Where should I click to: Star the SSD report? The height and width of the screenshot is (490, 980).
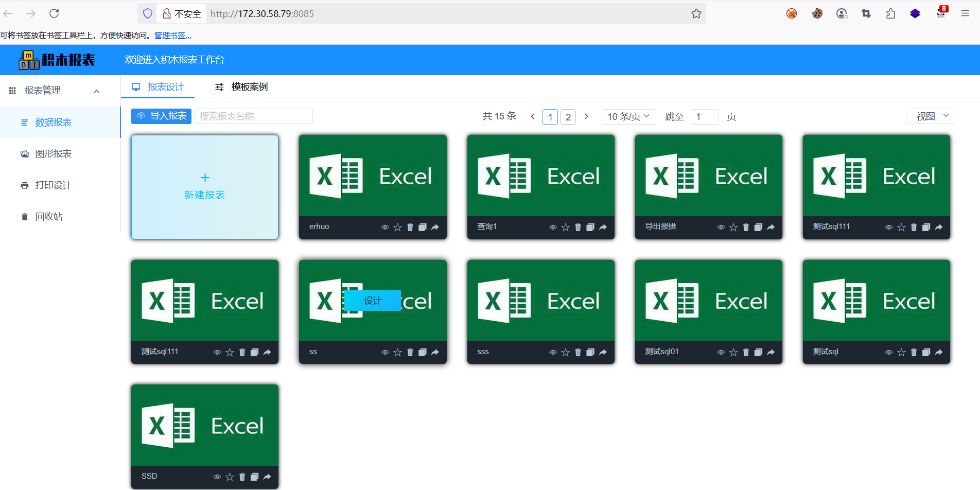pyautogui.click(x=230, y=477)
